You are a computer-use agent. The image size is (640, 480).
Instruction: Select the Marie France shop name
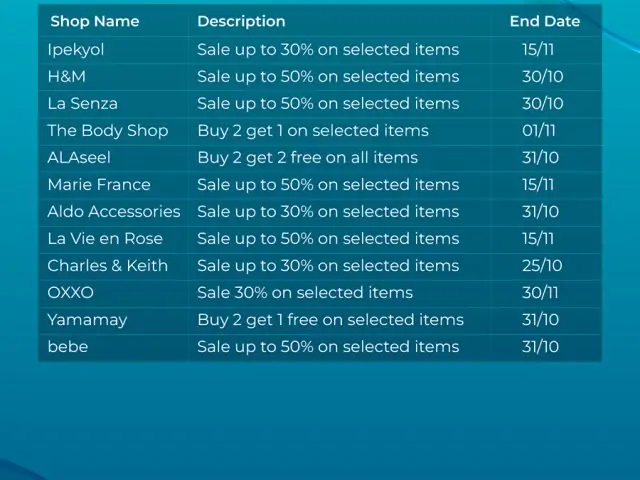pos(99,184)
